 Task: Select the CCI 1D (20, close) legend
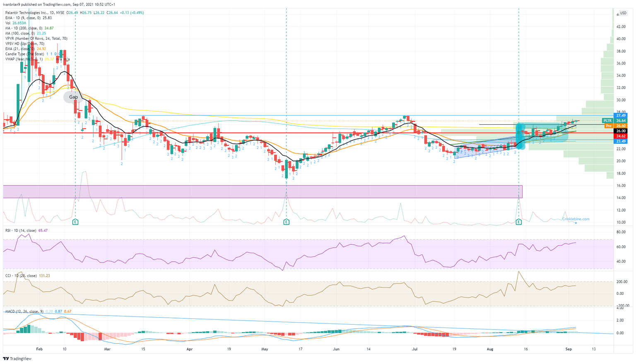click(x=27, y=275)
